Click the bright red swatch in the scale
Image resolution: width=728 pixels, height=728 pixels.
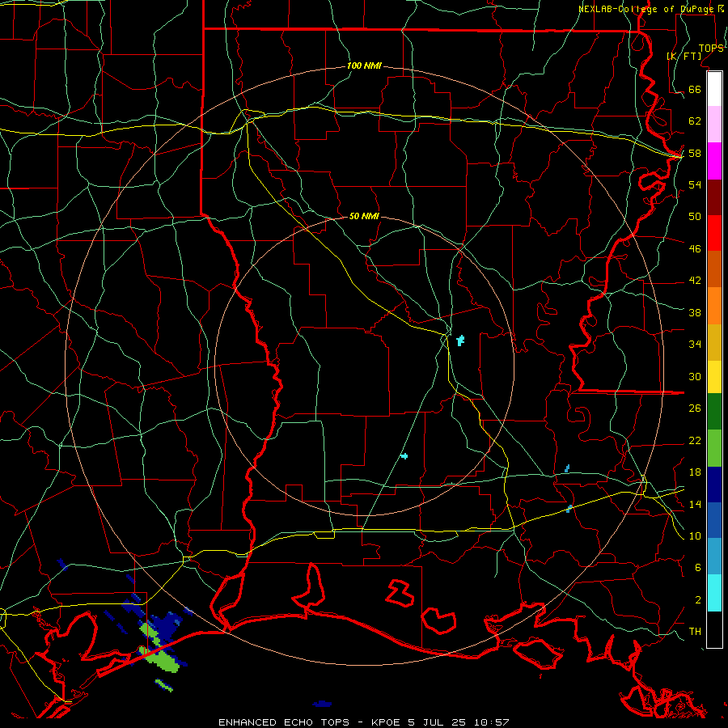[x=714, y=233]
